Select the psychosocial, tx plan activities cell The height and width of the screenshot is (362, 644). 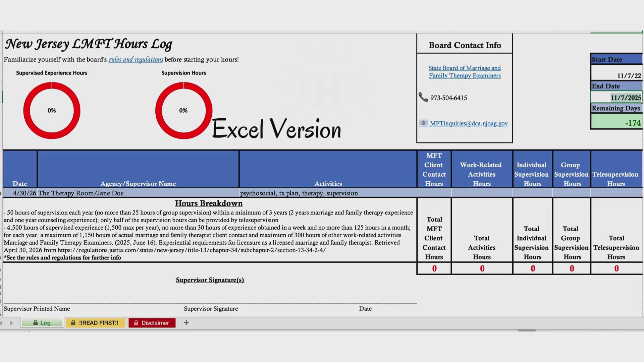click(x=328, y=193)
